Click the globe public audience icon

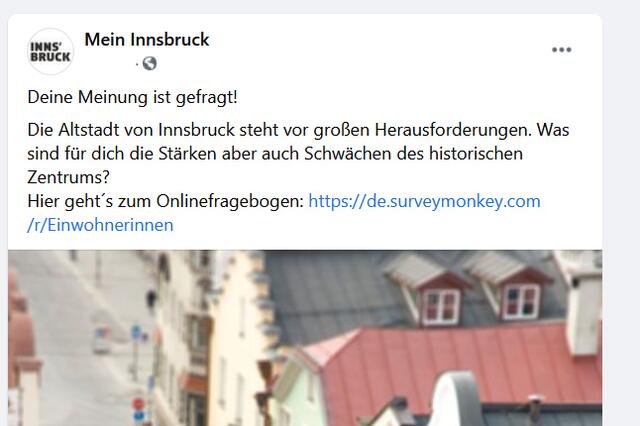(x=149, y=63)
